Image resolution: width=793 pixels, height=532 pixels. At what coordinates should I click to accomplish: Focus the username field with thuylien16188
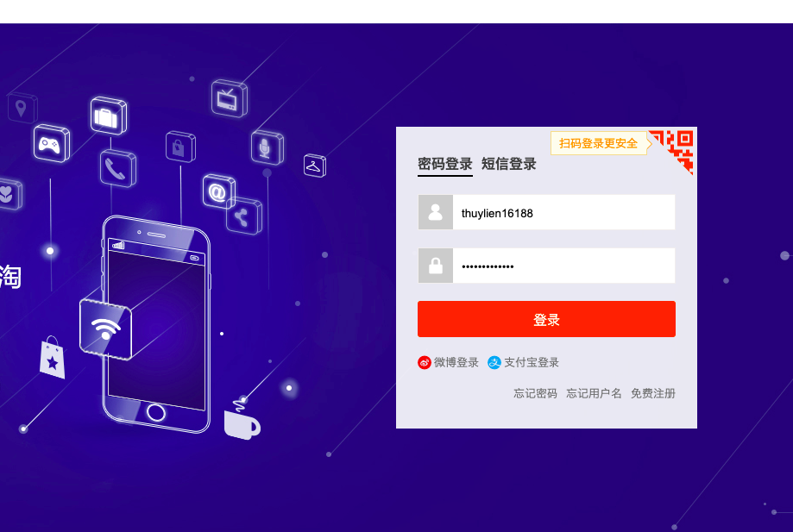(563, 212)
